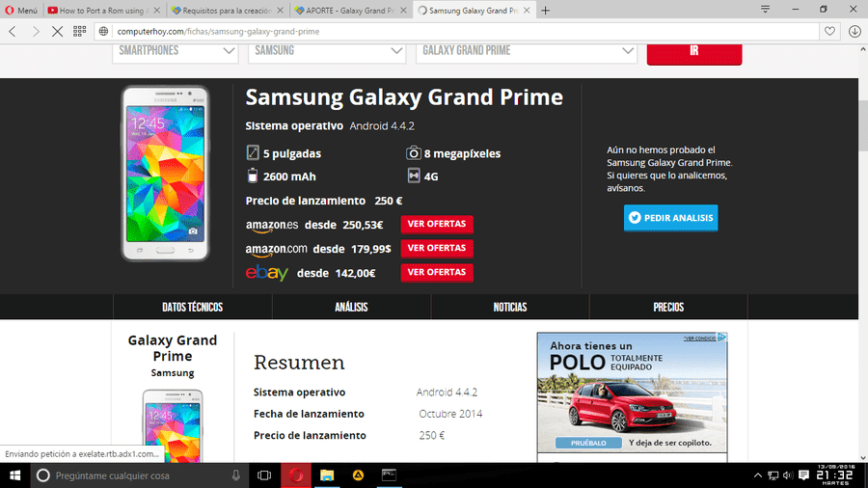Open the tab list menu icon

coord(765,10)
